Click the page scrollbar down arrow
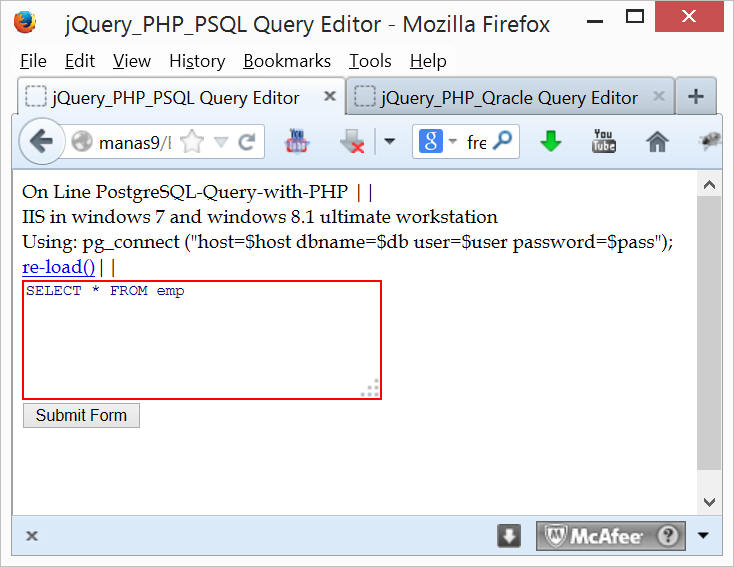 pos(708,502)
